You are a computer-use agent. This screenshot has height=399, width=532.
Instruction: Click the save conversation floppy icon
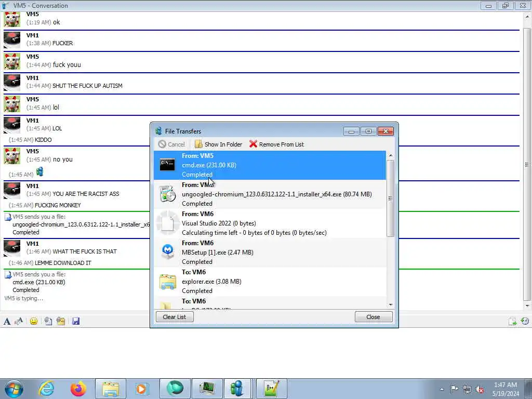76,321
